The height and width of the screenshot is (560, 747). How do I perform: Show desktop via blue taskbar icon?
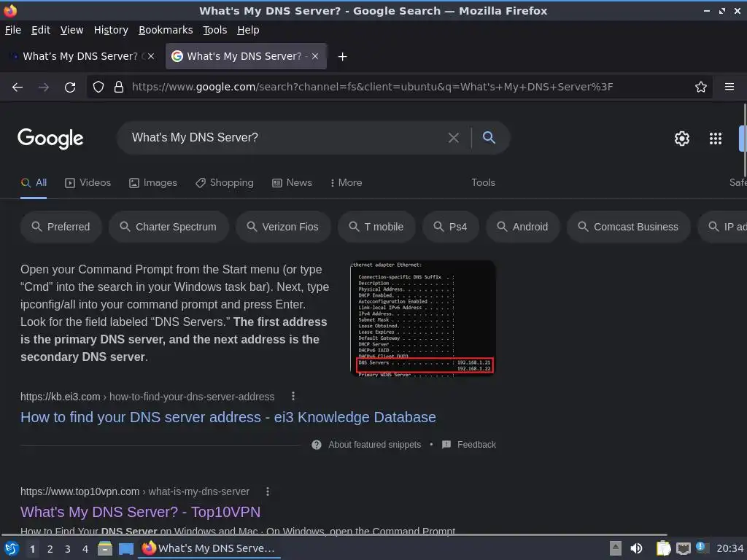(125, 549)
